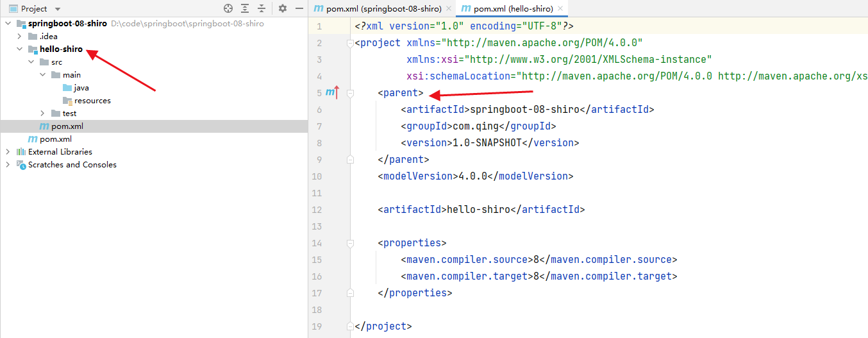Fold the project element at line 2

[x=350, y=43]
